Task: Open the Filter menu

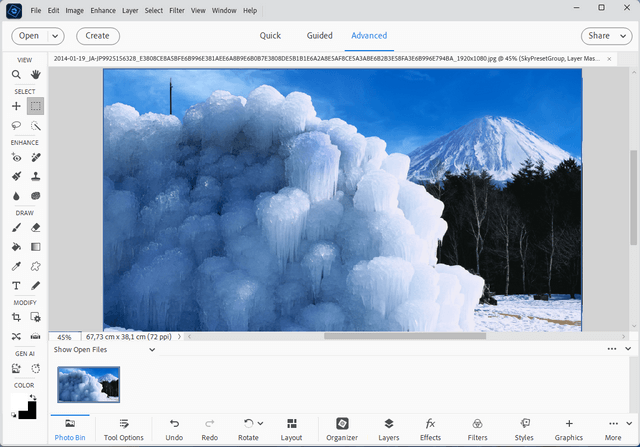Action: [x=176, y=10]
